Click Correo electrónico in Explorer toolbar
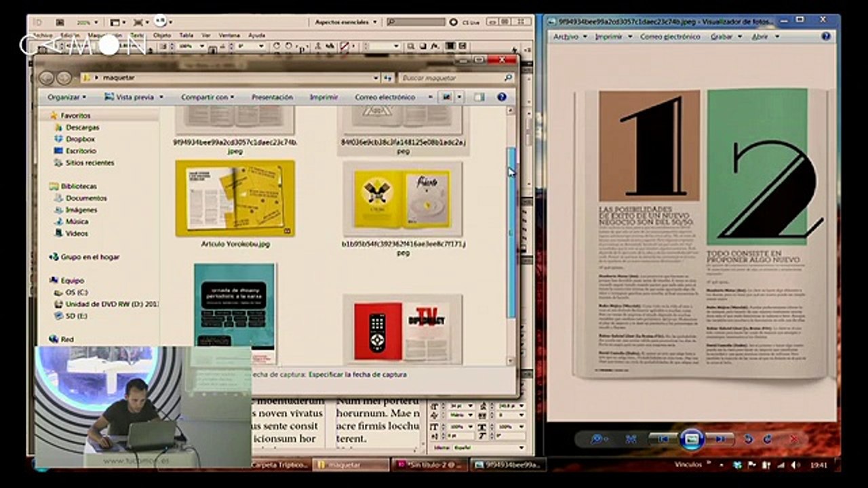 pyautogui.click(x=384, y=97)
